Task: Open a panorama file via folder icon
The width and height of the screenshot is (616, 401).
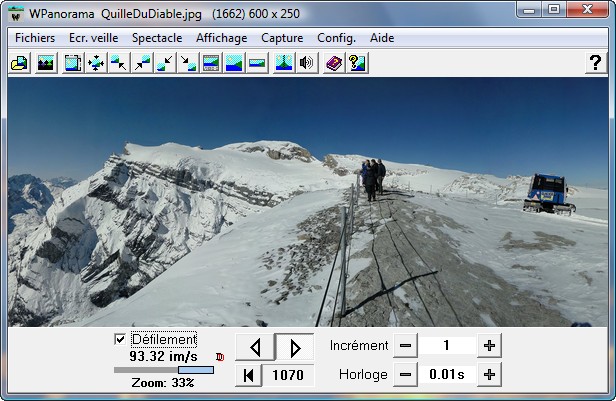Action: point(19,63)
